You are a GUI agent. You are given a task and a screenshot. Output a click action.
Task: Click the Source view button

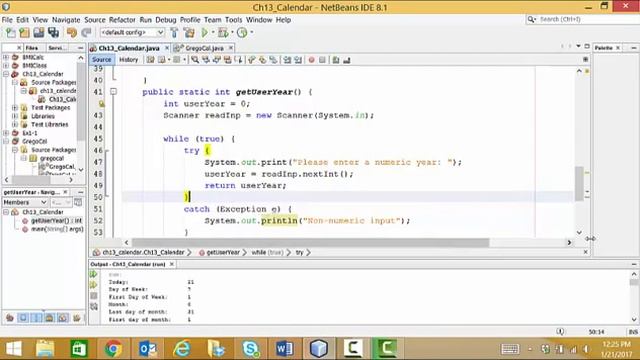[x=101, y=60]
